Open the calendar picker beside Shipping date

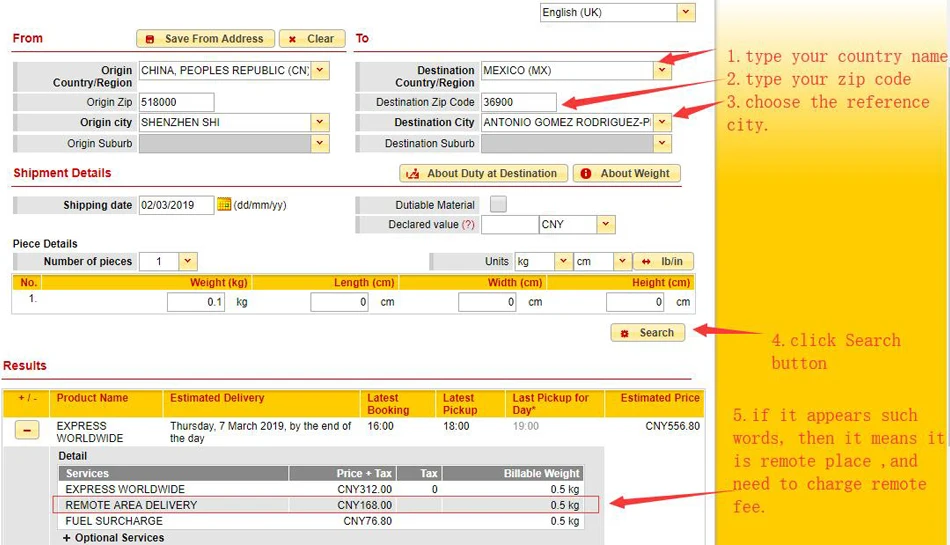224,205
